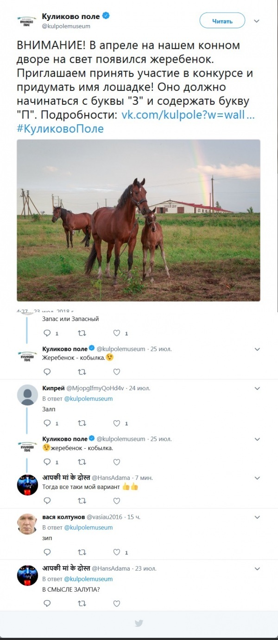Expand options chevron on Кипрей's reply
The height and width of the screenshot is (644, 278).
click(x=258, y=388)
